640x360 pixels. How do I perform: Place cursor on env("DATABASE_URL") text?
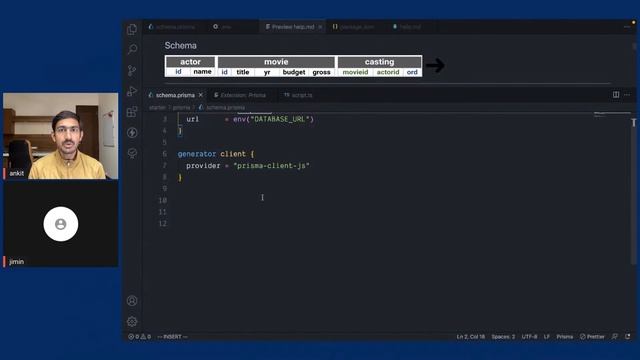[273, 119]
